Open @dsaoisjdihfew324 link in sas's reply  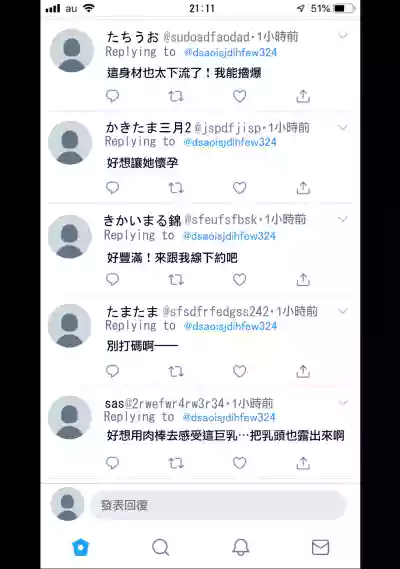click(229, 418)
